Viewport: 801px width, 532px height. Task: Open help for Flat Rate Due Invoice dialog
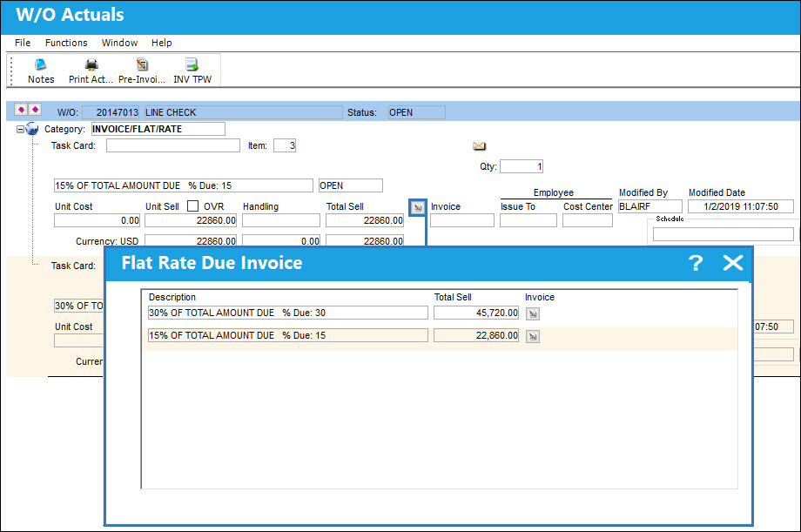(696, 263)
